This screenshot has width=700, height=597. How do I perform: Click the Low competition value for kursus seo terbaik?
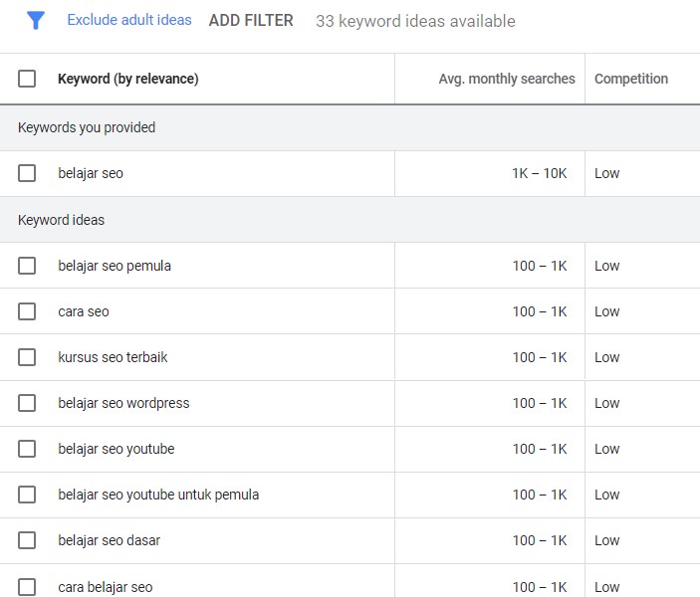606,357
